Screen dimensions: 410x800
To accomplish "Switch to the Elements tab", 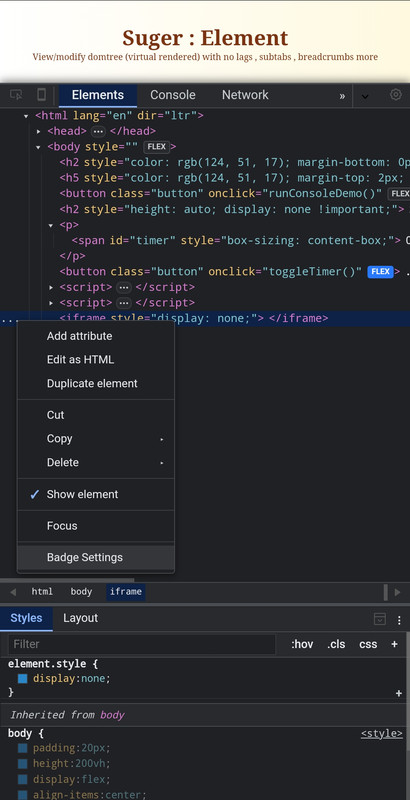I will [98, 95].
